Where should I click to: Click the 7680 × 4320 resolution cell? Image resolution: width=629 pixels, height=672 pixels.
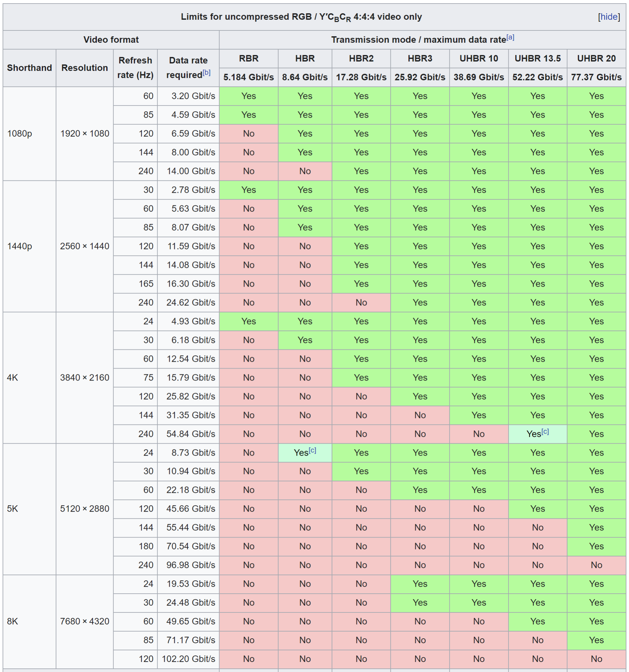(85, 621)
